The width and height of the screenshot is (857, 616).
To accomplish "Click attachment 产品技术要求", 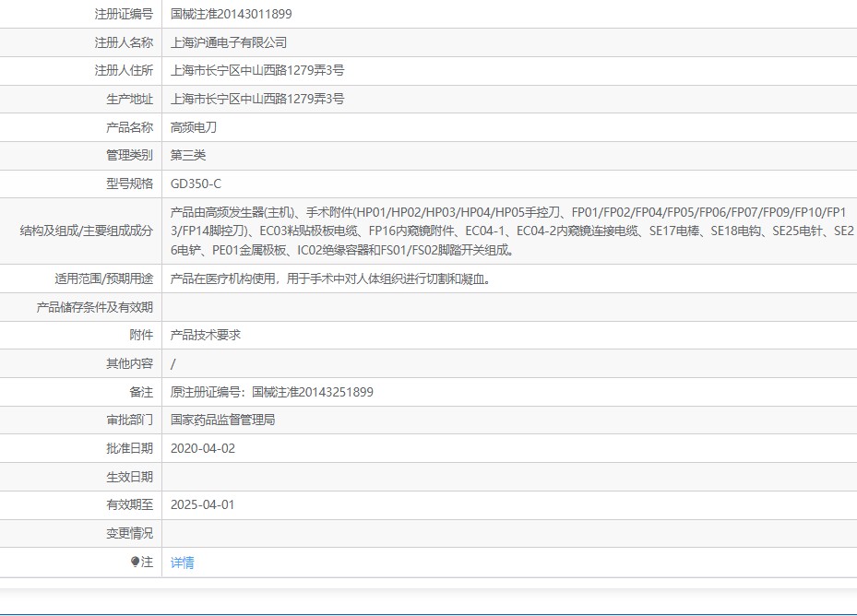I will (x=206, y=335).
